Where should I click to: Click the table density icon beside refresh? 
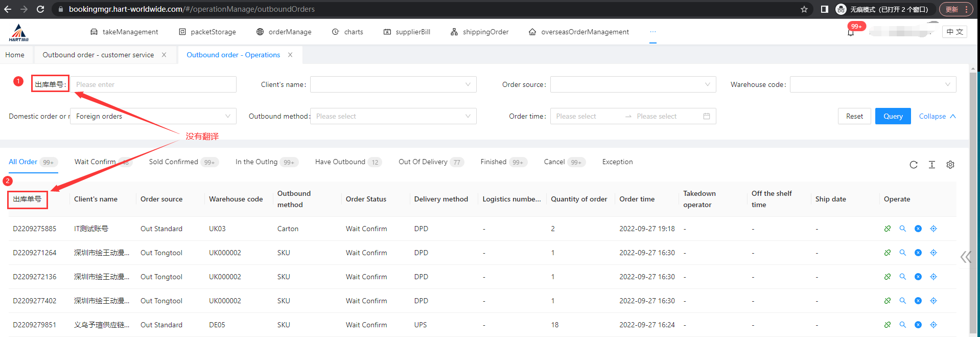coord(932,165)
